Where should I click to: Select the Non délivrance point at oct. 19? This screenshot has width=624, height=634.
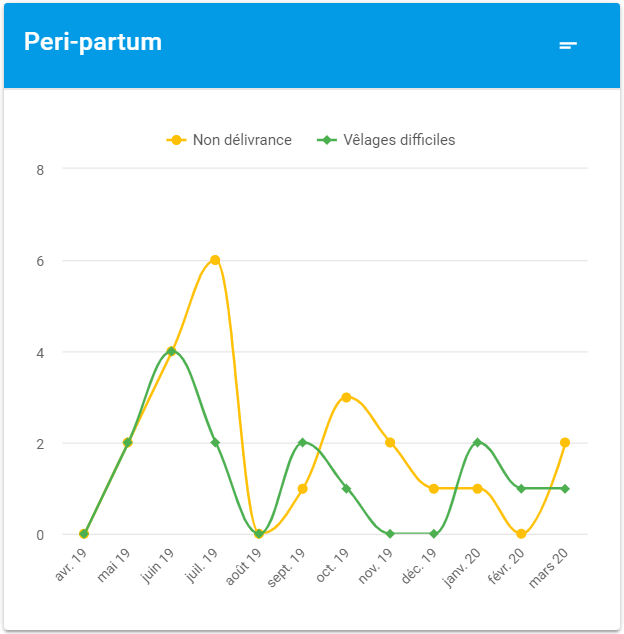click(x=346, y=397)
